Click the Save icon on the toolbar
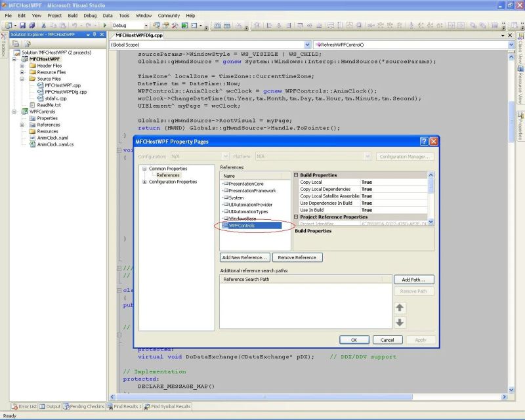 click(x=23, y=25)
